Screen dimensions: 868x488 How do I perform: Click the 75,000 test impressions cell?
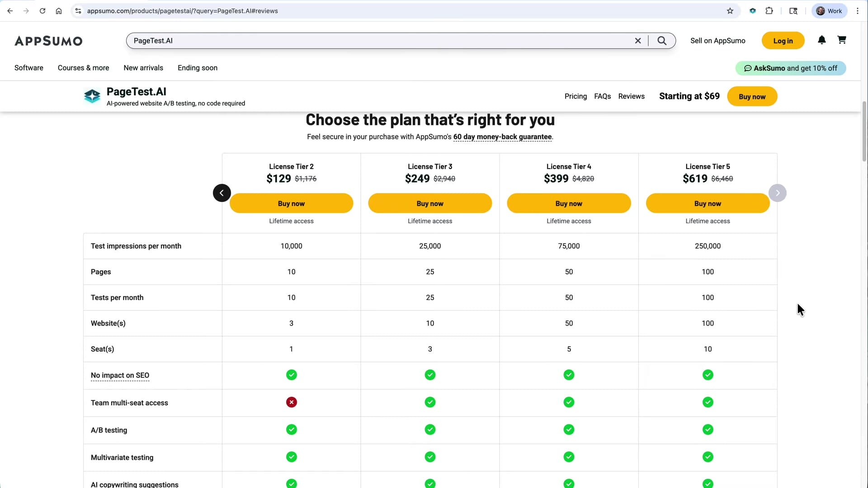tap(569, 246)
